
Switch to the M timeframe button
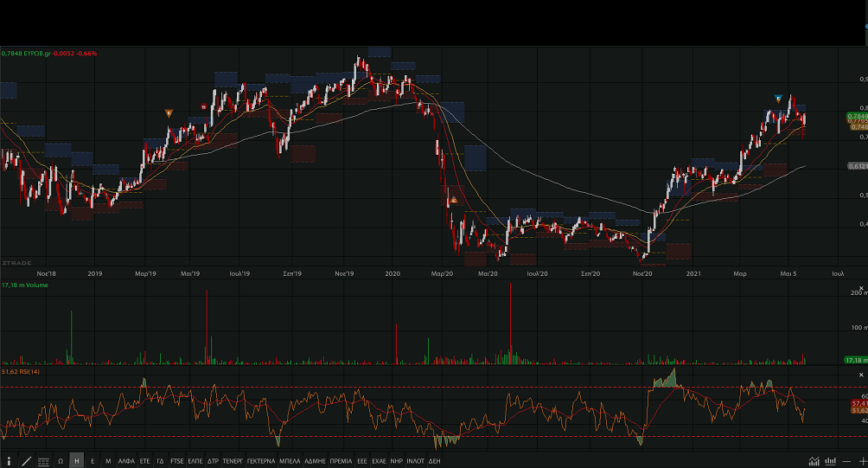click(108, 461)
